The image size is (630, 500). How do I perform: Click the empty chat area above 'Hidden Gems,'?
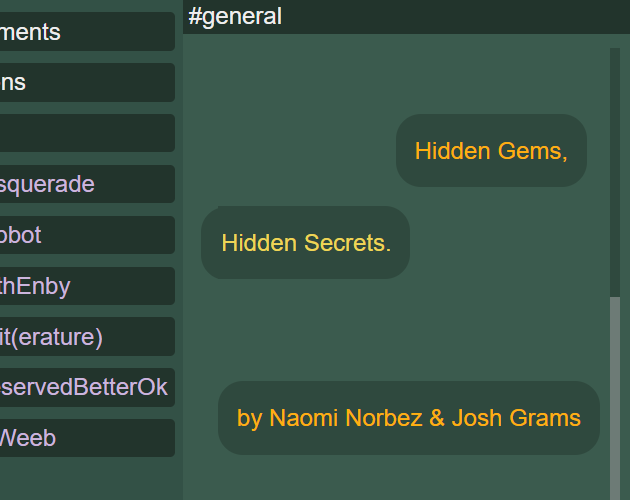point(396,76)
